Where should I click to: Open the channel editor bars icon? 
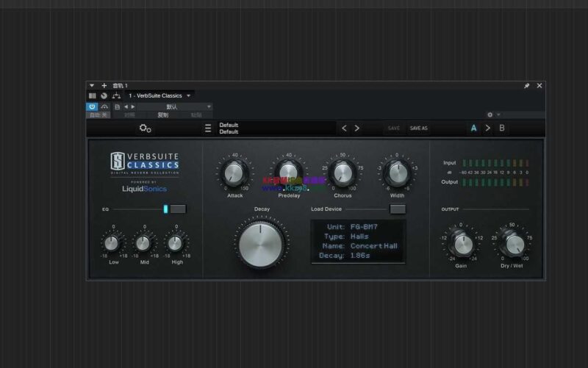click(x=93, y=96)
